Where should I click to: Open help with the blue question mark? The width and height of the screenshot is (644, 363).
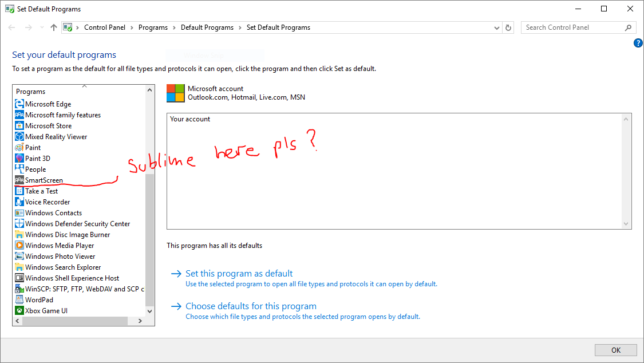(x=638, y=43)
